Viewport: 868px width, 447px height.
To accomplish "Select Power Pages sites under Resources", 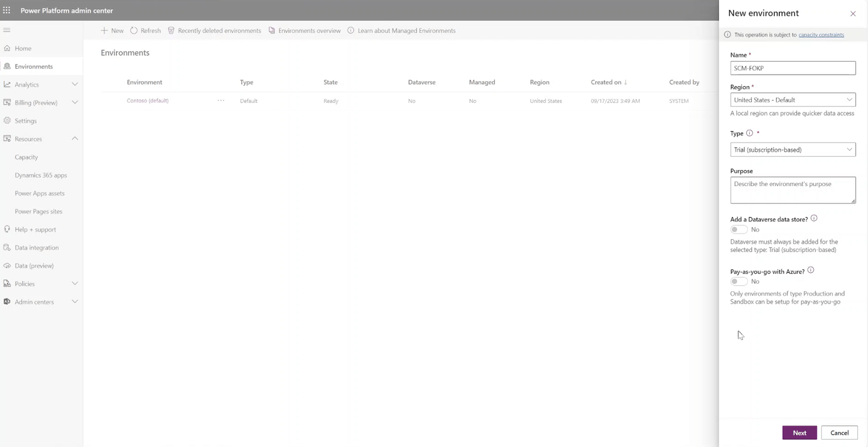I will point(38,211).
